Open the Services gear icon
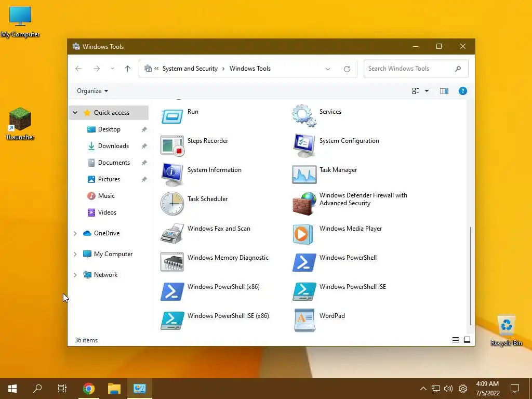This screenshot has height=399, width=532. 304,116
